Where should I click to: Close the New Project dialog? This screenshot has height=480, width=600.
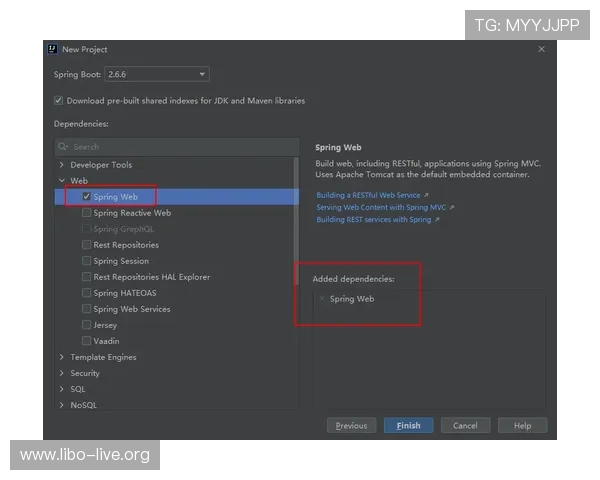tap(541, 49)
